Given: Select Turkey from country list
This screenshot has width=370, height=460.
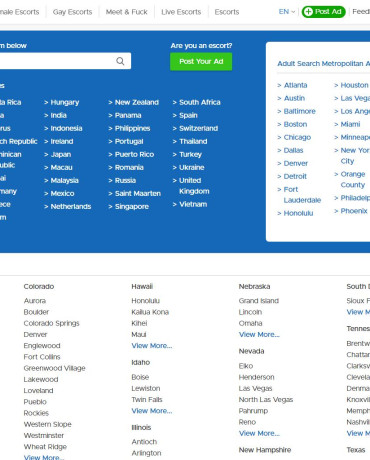Looking at the screenshot, I should click(x=190, y=154).
